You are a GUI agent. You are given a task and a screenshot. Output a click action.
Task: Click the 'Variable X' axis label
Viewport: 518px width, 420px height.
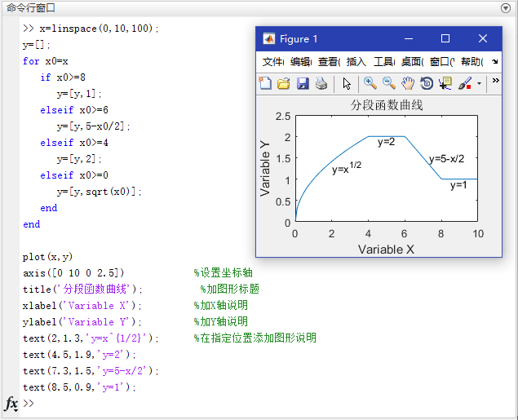[386, 250]
